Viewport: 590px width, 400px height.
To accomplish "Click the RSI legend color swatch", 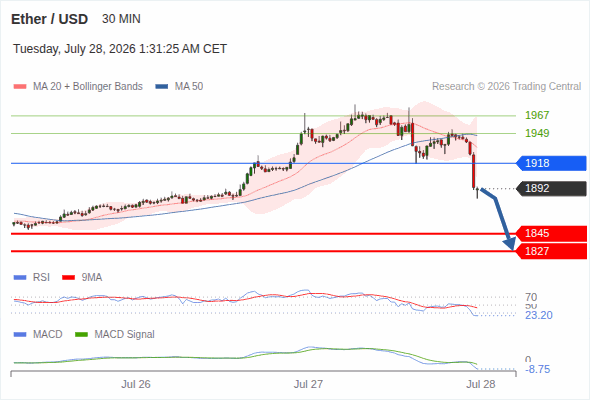I will (x=20, y=278).
